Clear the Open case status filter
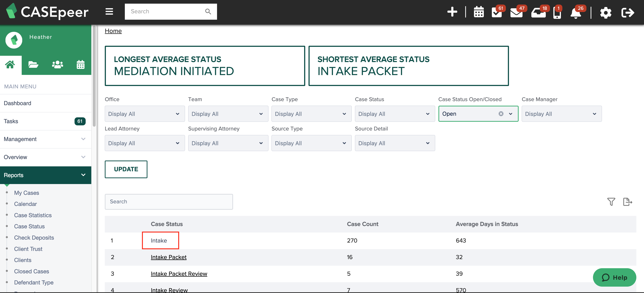Screen dimensions: 644x293 click(501, 114)
